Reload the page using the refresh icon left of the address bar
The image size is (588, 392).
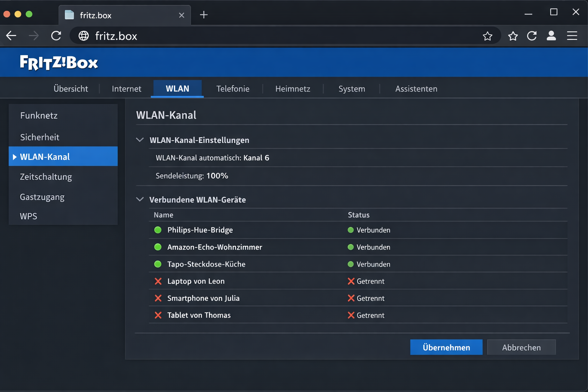[x=56, y=36]
